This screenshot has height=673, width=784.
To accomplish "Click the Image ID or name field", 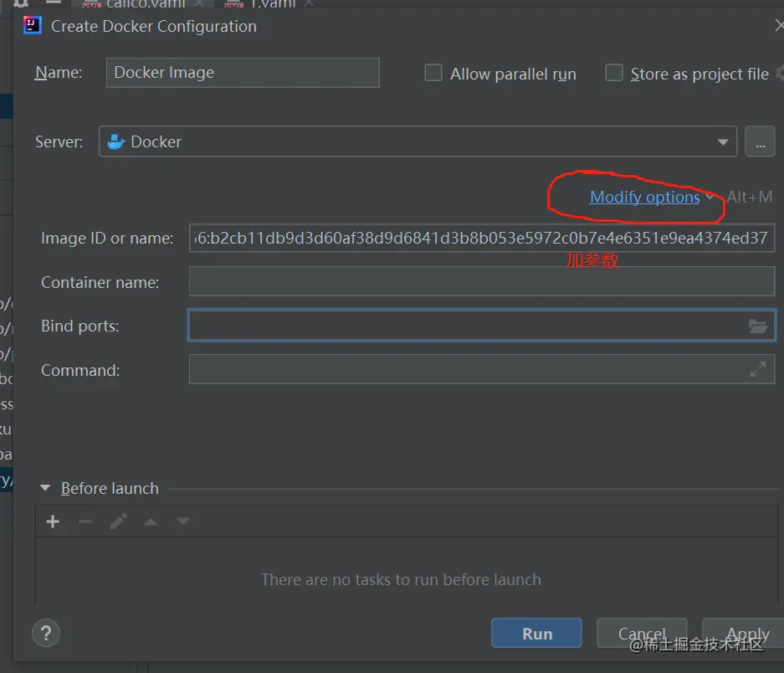I will tap(481, 239).
